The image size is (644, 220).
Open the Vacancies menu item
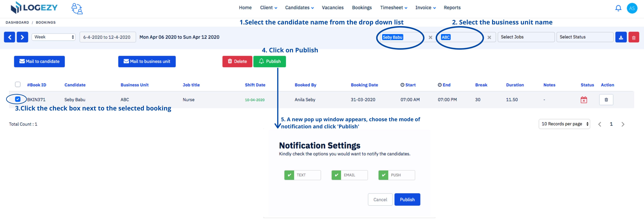pyautogui.click(x=333, y=8)
